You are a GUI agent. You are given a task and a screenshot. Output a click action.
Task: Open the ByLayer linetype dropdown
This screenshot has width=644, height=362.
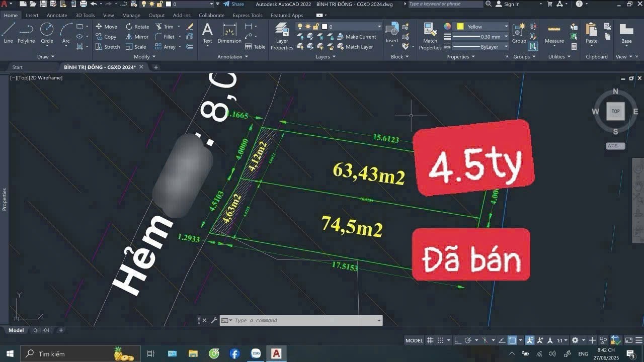506,47
